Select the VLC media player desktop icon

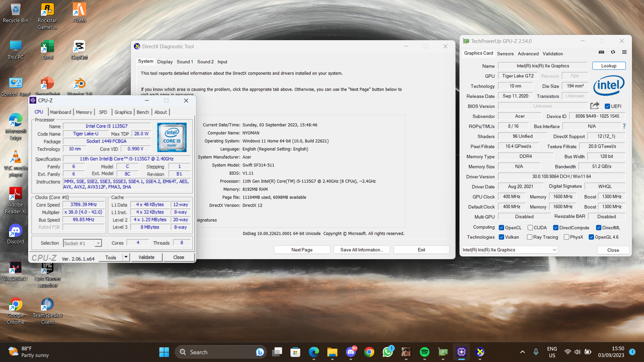pos(16,164)
